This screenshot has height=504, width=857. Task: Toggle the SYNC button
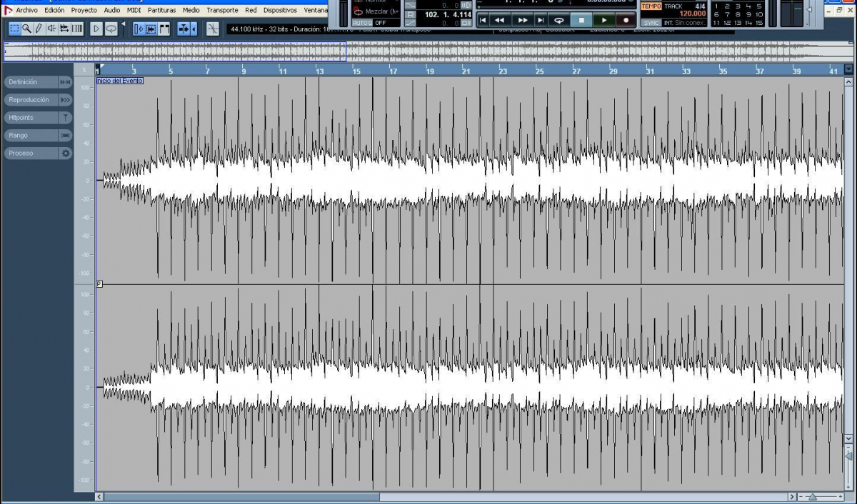651,23
